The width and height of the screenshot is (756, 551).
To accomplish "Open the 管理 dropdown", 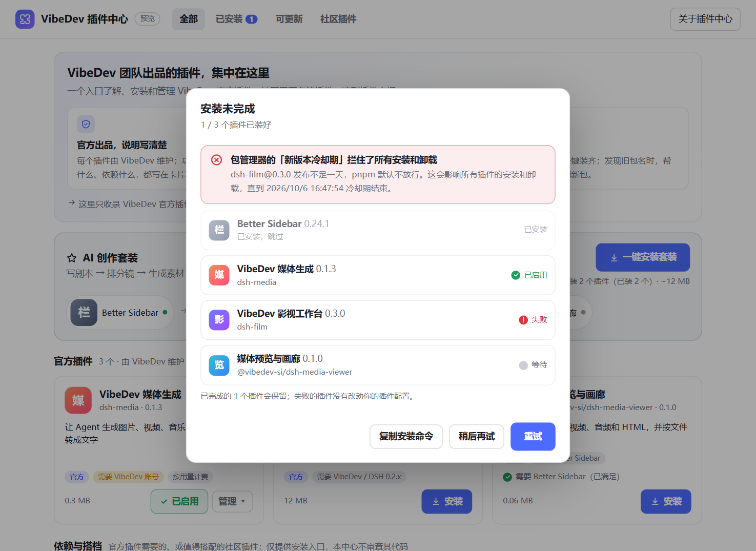I will coord(232,501).
